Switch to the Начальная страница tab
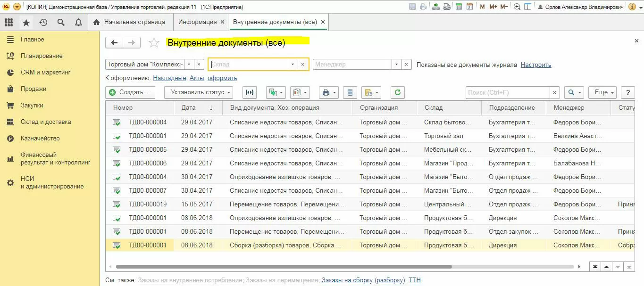The image size is (644, 286). pos(130,22)
